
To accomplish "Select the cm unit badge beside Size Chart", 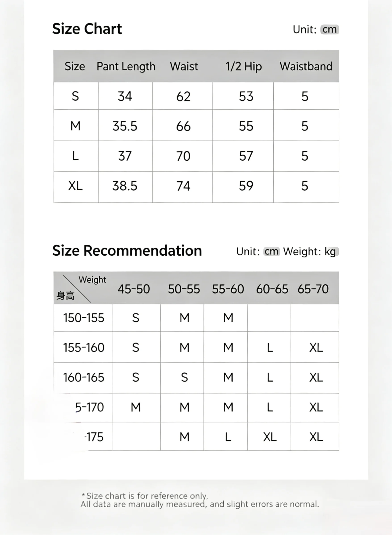I will click(330, 30).
